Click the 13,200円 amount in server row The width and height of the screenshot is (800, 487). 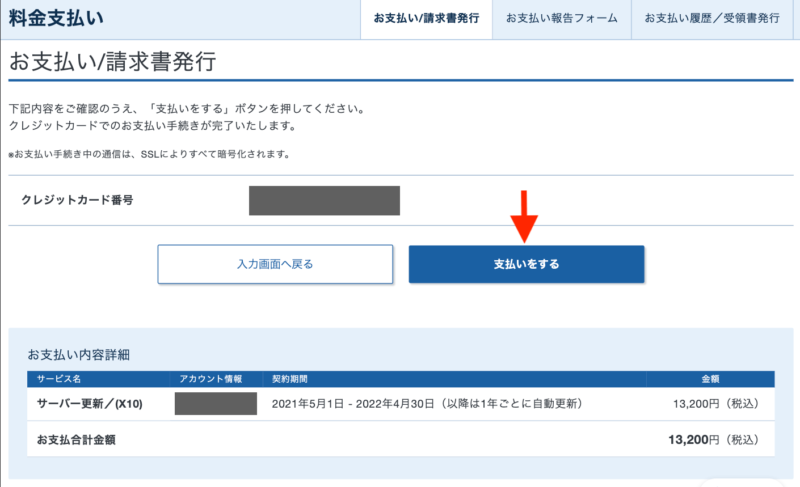[x=716, y=404]
